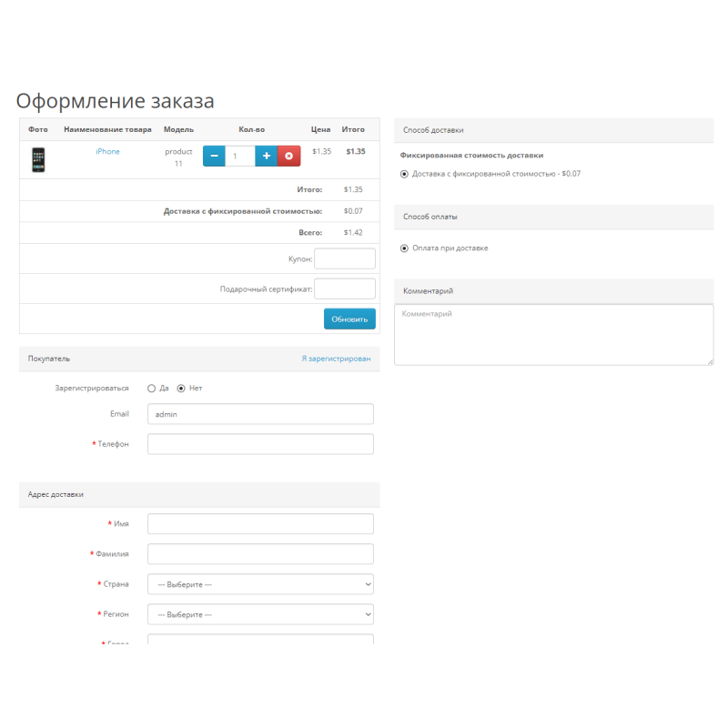Select fixed-cost delivery radio option

pos(404,174)
